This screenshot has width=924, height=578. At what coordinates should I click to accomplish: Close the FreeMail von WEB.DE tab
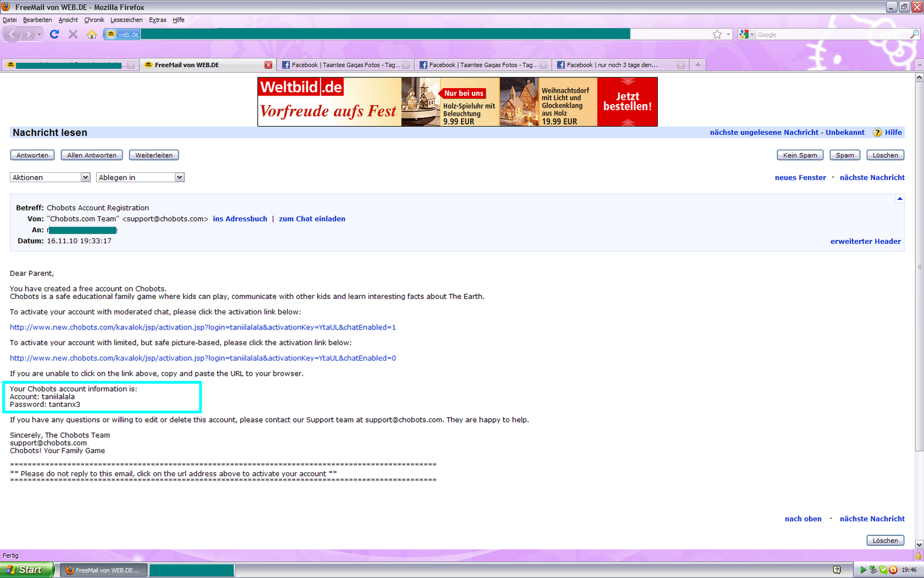(x=268, y=65)
